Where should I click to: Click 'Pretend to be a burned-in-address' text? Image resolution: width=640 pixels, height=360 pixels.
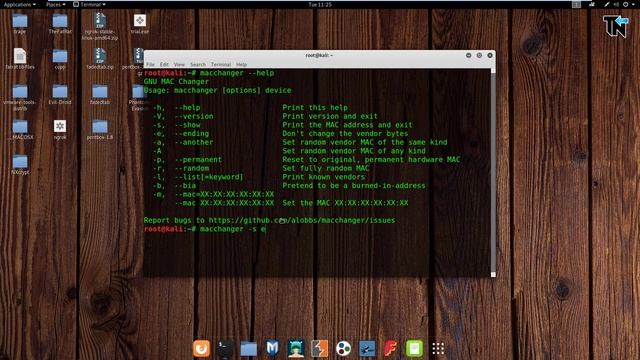353,186
